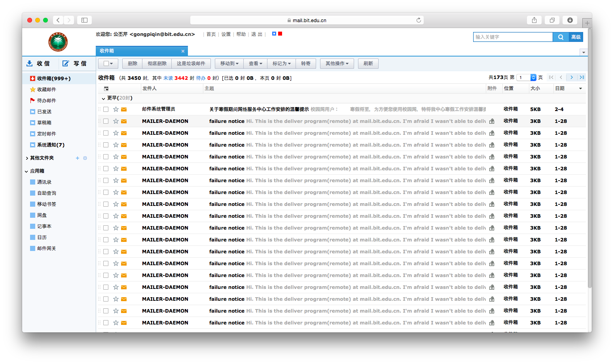Collapse the 应用箱 section
Image resolution: width=614 pixels, height=364 pixels.
pyautogui.click(x=27, y=171)
